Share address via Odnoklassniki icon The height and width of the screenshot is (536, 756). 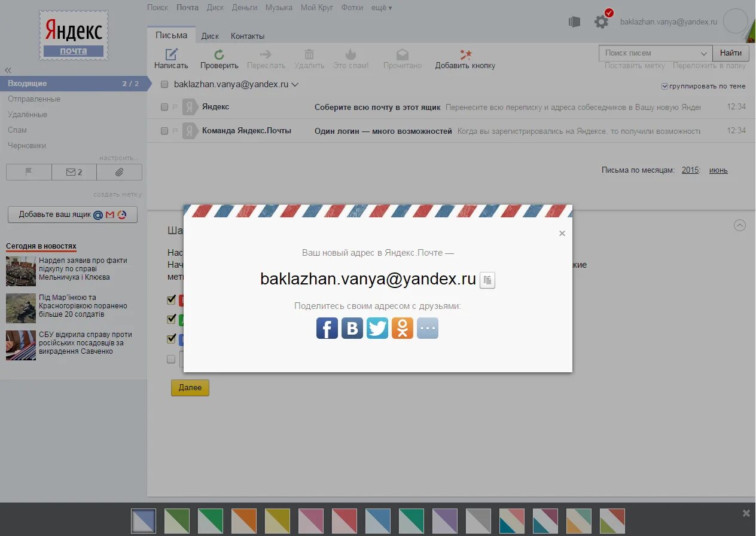coord(403,328)
